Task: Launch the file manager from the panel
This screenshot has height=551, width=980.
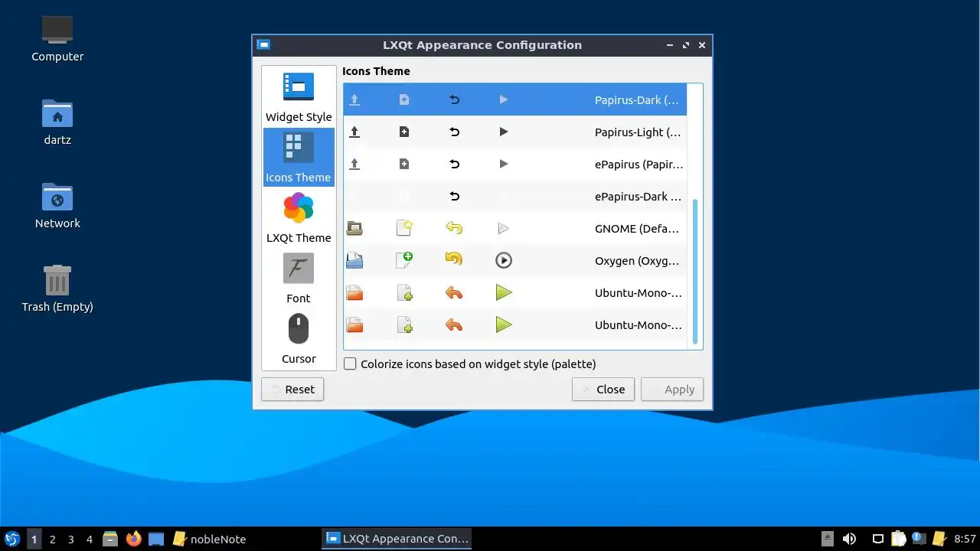Action: [110, 539]
